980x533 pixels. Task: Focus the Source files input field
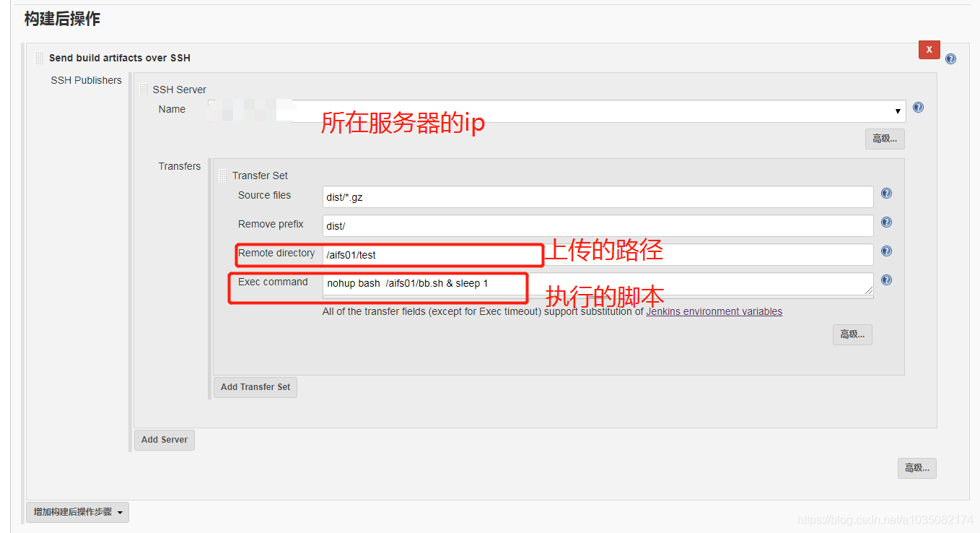(x=598, y=196)
